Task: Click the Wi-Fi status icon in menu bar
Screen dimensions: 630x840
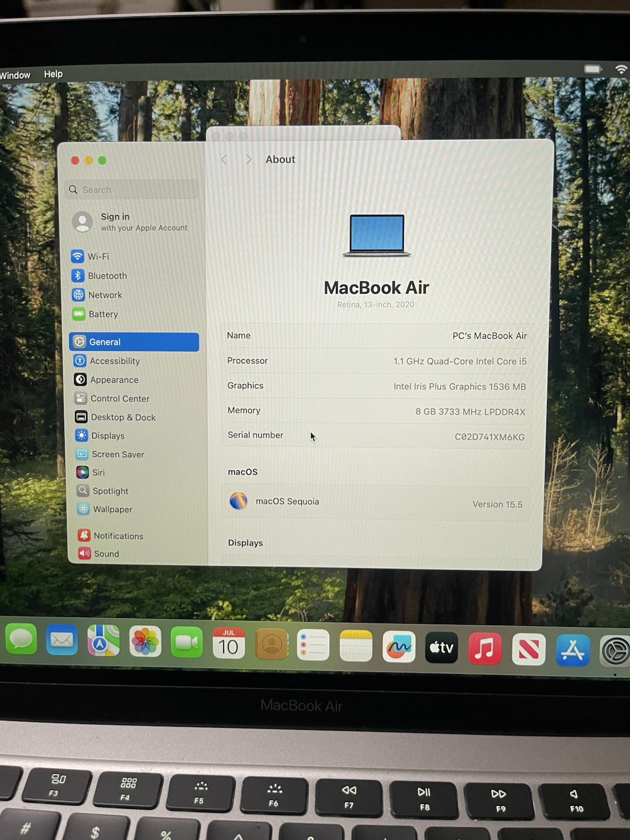Action: (621, 69)
